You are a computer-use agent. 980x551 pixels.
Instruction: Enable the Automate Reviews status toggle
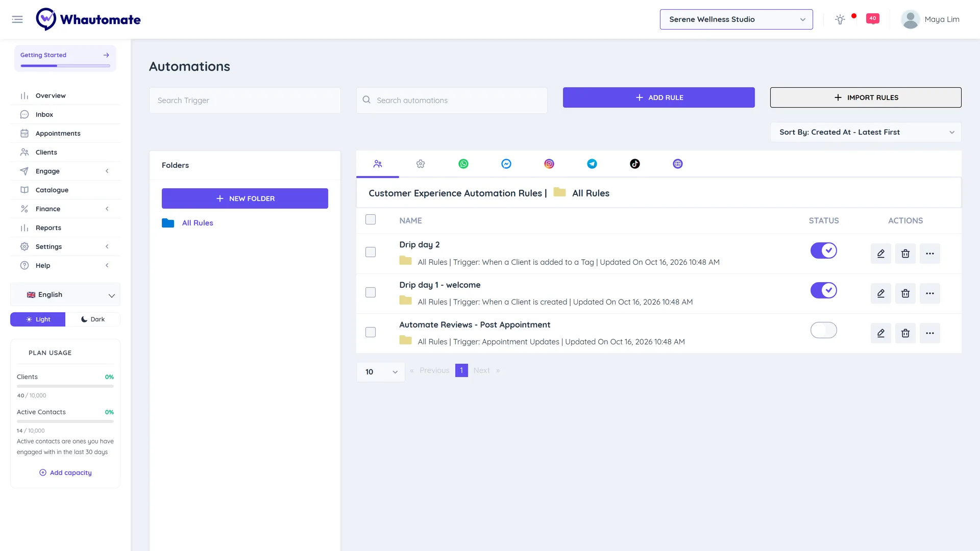coord(824,330)
